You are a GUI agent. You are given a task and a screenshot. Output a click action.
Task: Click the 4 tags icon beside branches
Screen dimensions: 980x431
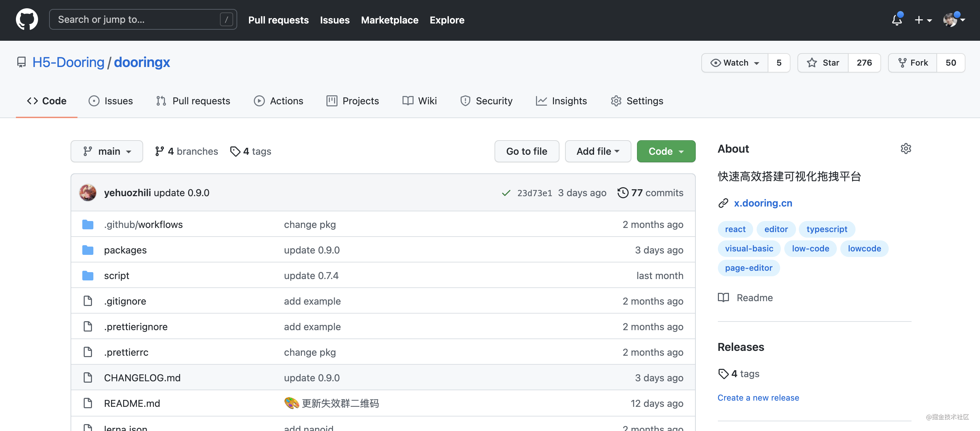[x=235, y=151]
